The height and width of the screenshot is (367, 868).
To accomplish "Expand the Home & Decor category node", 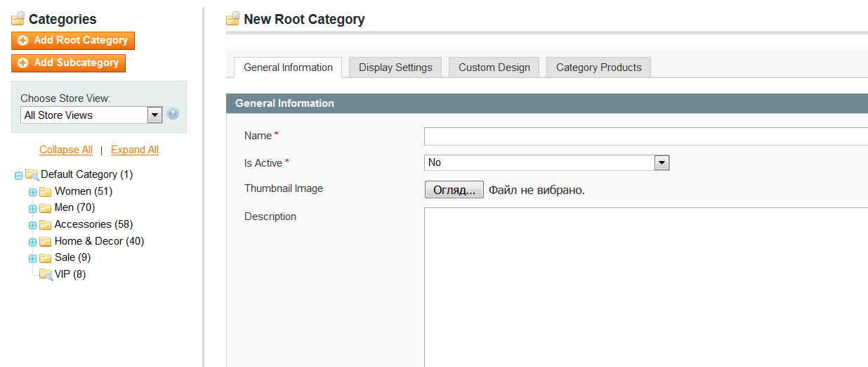I will pyautogui.click(x=32, y=242).
